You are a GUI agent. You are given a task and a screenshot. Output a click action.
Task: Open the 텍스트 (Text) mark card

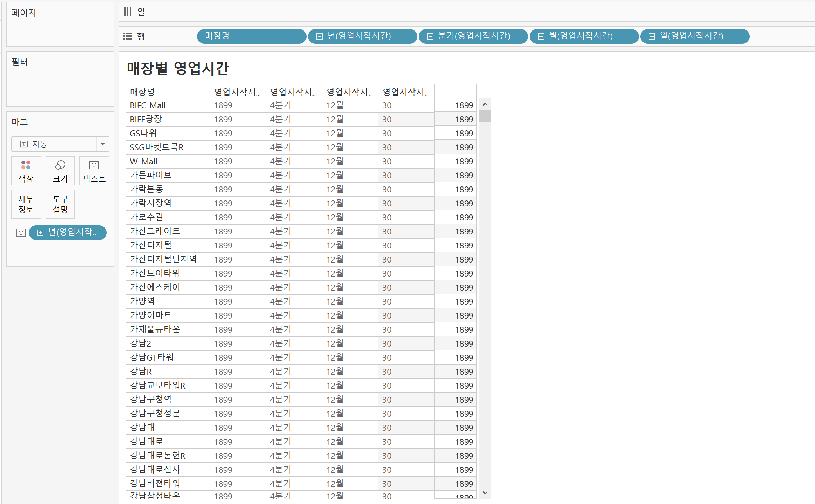click(x=94, y=171)
